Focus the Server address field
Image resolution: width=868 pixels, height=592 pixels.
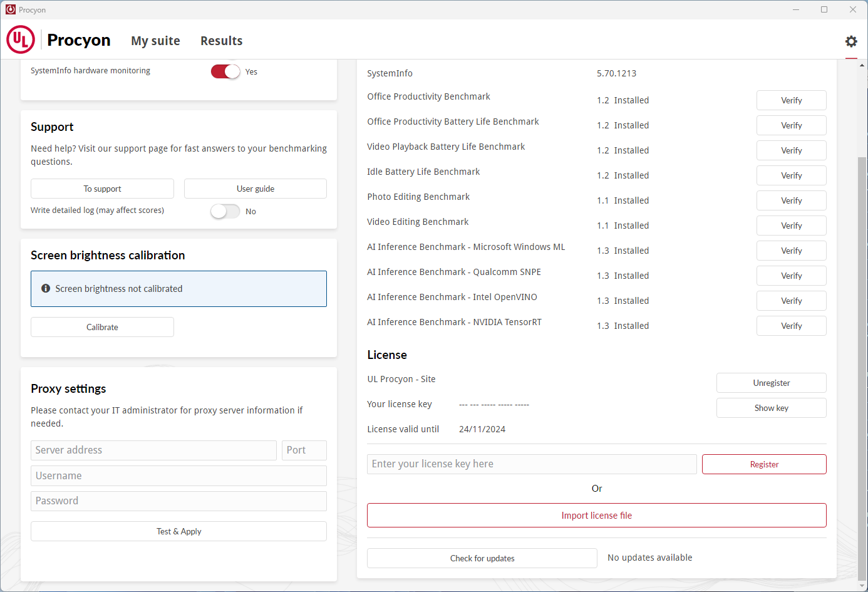coord(153,450)
